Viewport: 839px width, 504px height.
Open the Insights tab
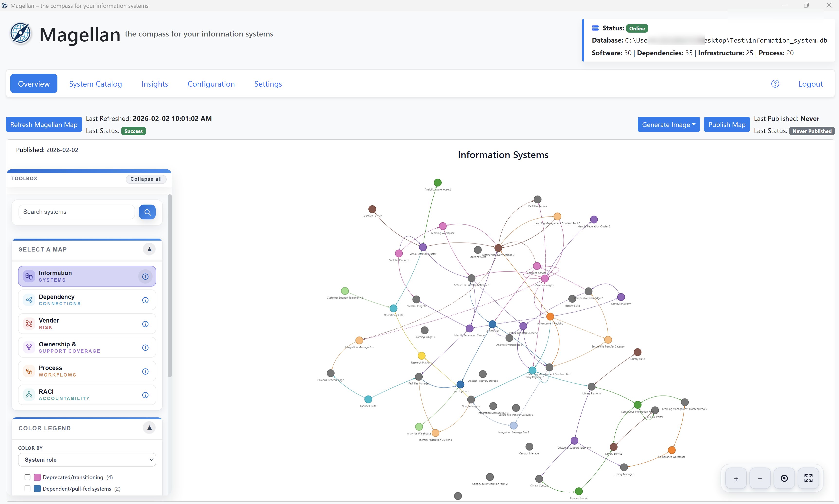pyautogui.click(x=155, y=84)
